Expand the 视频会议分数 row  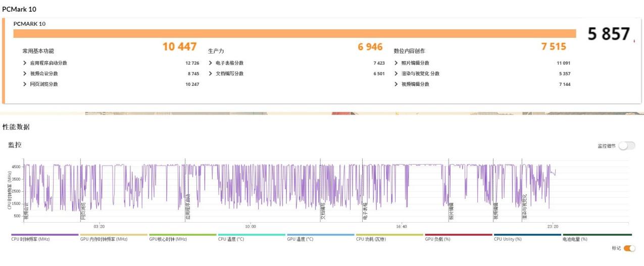point(25,74)
